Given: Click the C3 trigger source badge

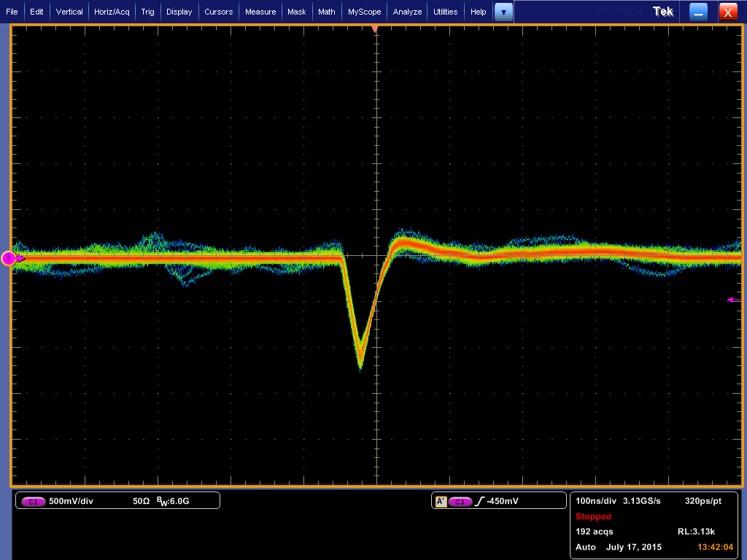Looking at the screenshot, I should click(460, 502).
